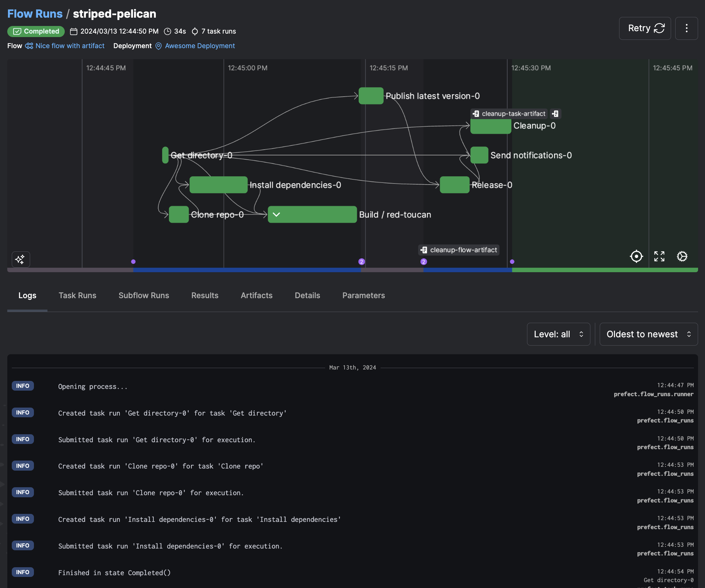Viewport: 705px width, 588px height.
Task: Open the Nice flow with artifact link
Action: click(70, 46)
